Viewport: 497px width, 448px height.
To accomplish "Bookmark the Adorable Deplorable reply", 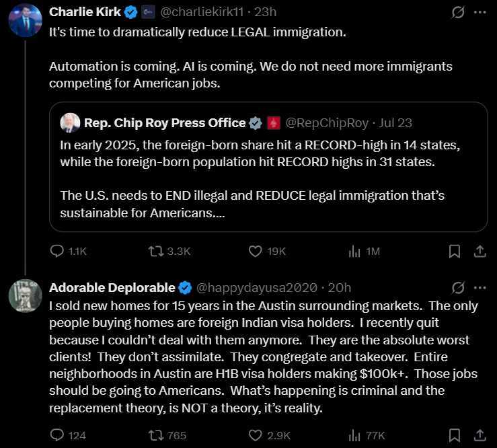I will tap(455, 435).
